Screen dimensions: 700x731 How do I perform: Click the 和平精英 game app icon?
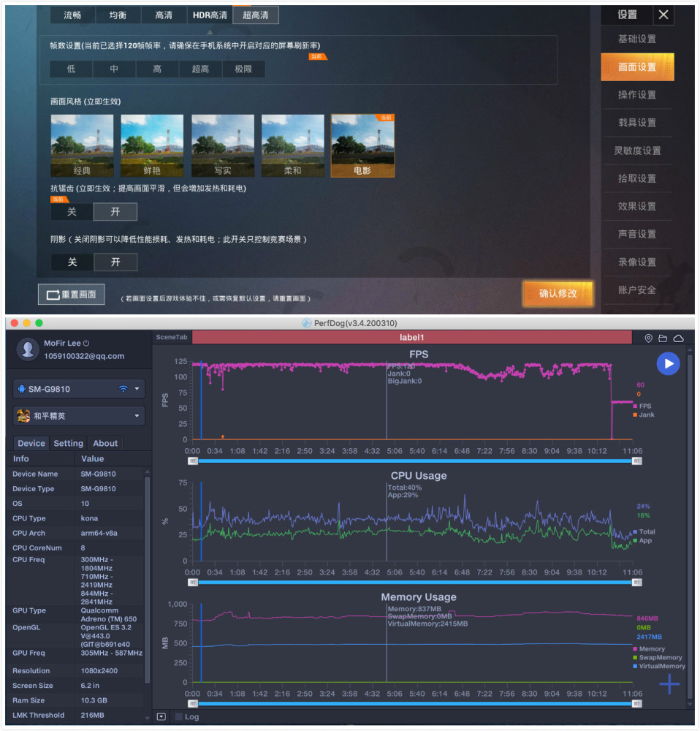(23, 415)
